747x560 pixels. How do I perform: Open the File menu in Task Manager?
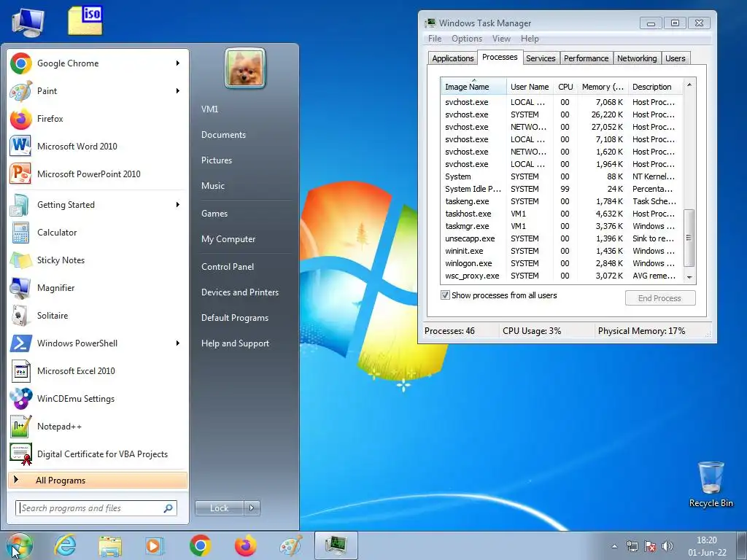435,39
